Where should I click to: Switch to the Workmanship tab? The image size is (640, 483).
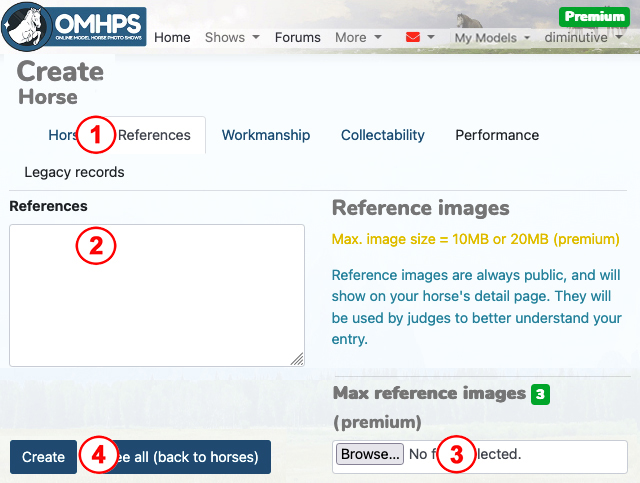coord(266,135)
